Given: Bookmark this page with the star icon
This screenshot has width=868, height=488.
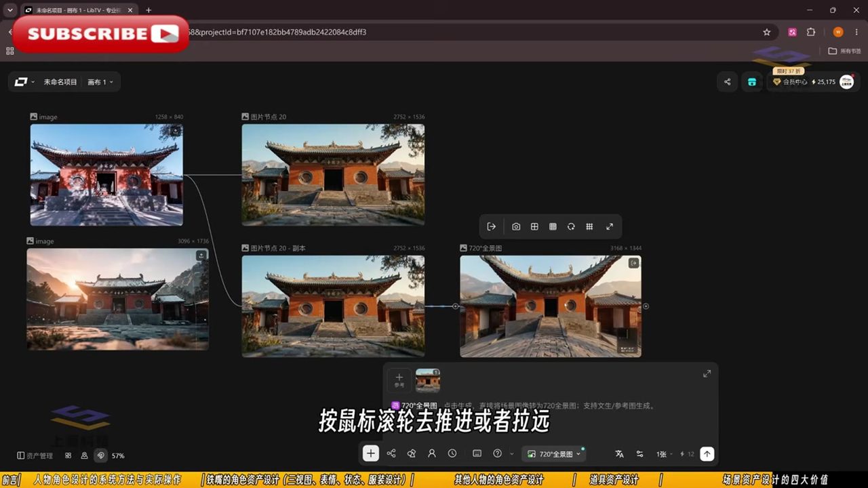Looking at the screenshot, I should tap(767, 32).
